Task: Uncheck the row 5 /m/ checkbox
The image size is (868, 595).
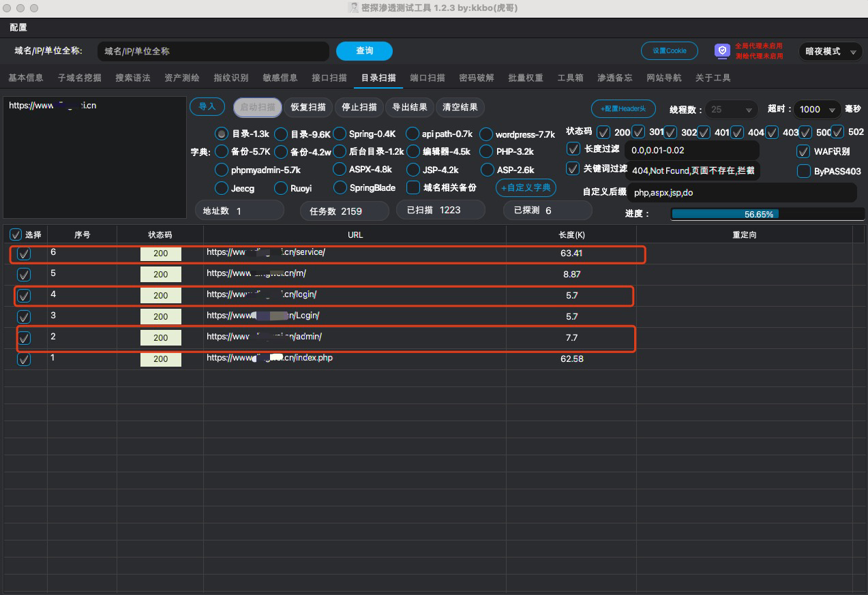Action: pyautogui.click(x=24, y=275)
